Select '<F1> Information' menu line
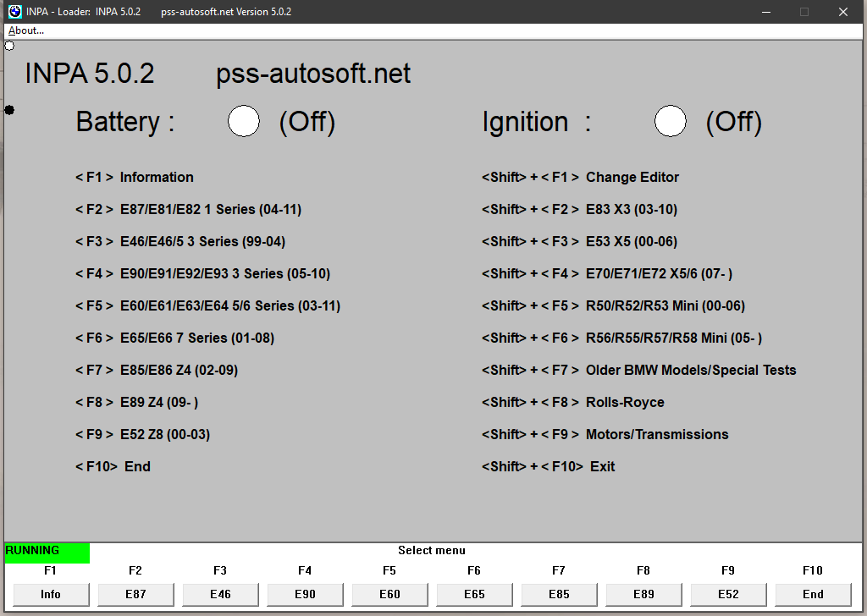Image resolution: width=867 pixels, height=616 pixels. [135, 178]
